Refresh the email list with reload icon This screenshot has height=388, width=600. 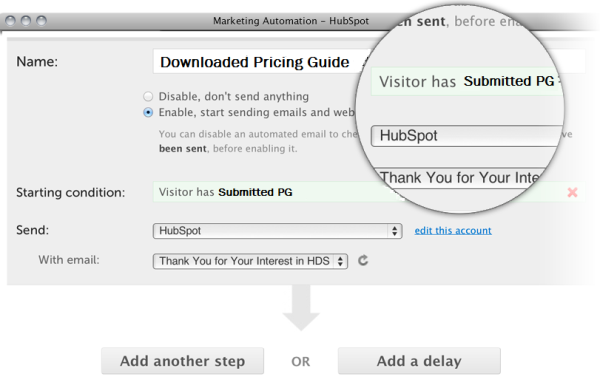[x=363, y=261]
